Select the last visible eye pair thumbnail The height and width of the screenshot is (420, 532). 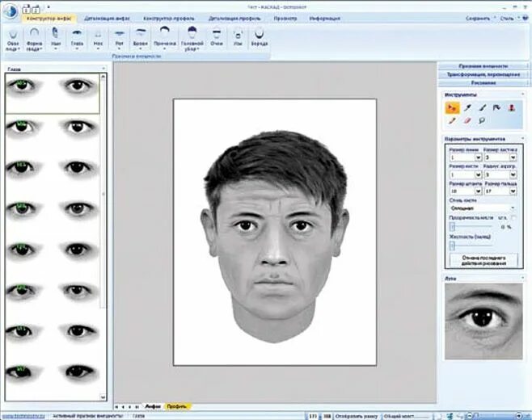coord(53,372)
